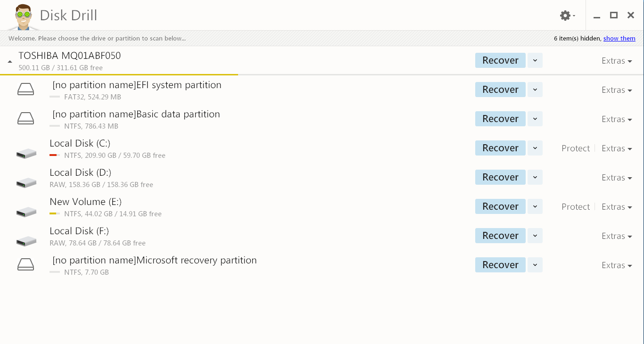
Task: Click 'NTFS, 209.90 GB / 59.70 GB free' text
Action: pyautogui.click(x=115, y=156)
